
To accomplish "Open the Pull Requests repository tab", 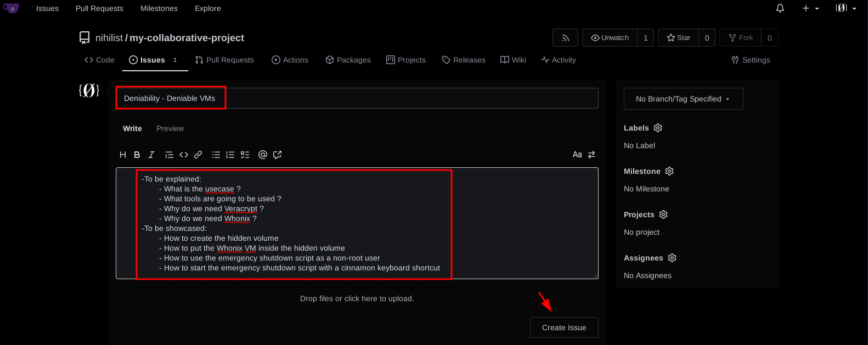I will (x=224, y=60).
